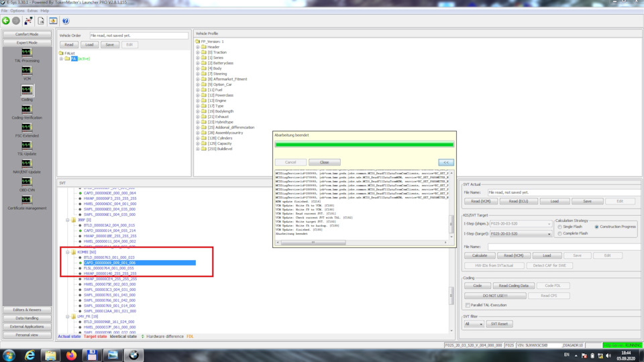This screenshot has height=362, width=644.
Task: Open the SVT filter All dropdown
Action: [x=481, y=324]
